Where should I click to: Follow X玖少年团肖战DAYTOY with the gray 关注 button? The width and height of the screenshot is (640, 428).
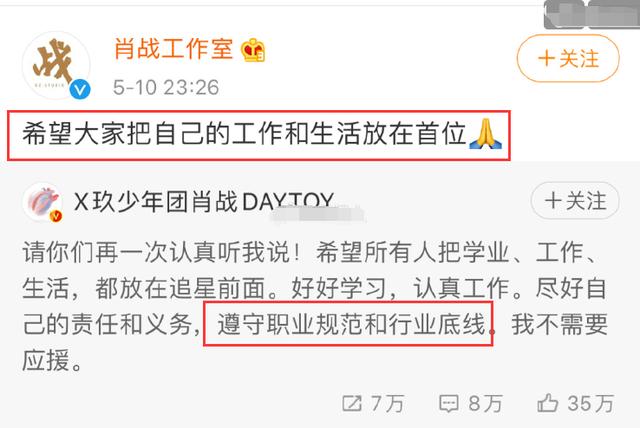575,201
